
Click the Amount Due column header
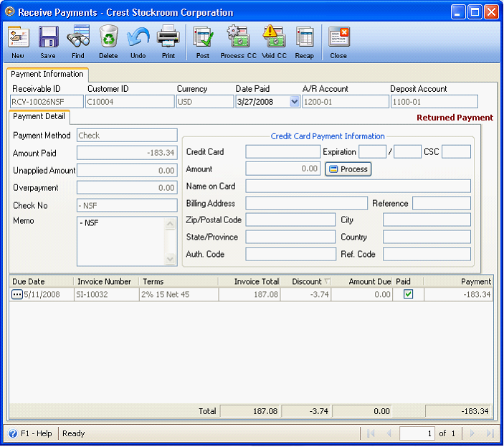point(362,281)
